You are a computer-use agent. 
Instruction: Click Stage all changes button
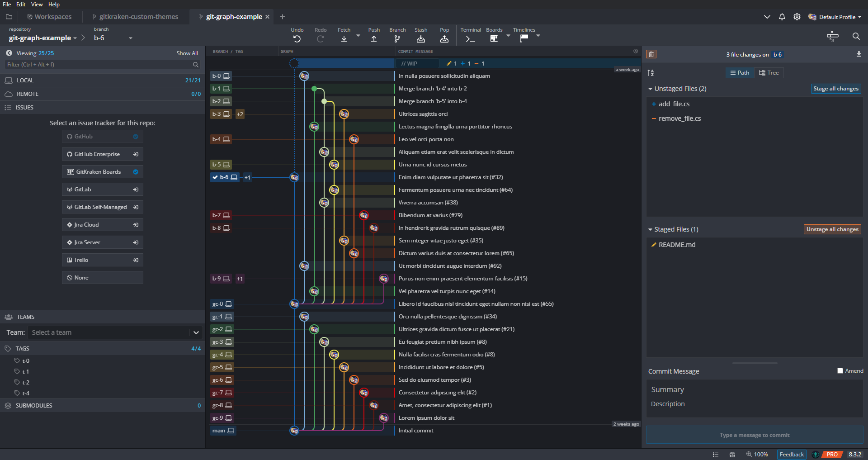(835, 89)
